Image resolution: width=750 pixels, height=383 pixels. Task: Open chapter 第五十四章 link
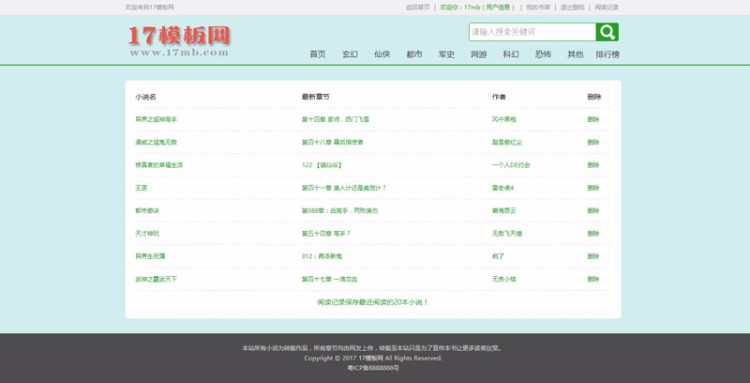tap(326, 233)
